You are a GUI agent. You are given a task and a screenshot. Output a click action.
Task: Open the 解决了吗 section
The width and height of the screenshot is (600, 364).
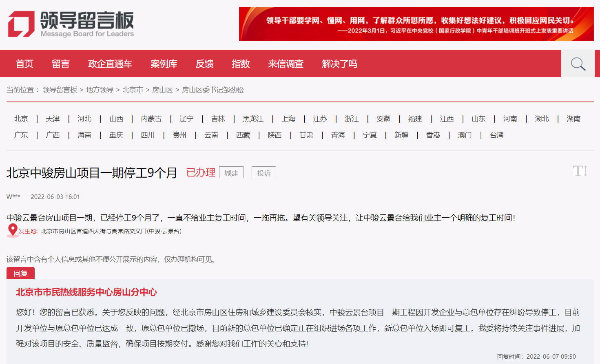[339, 63]
